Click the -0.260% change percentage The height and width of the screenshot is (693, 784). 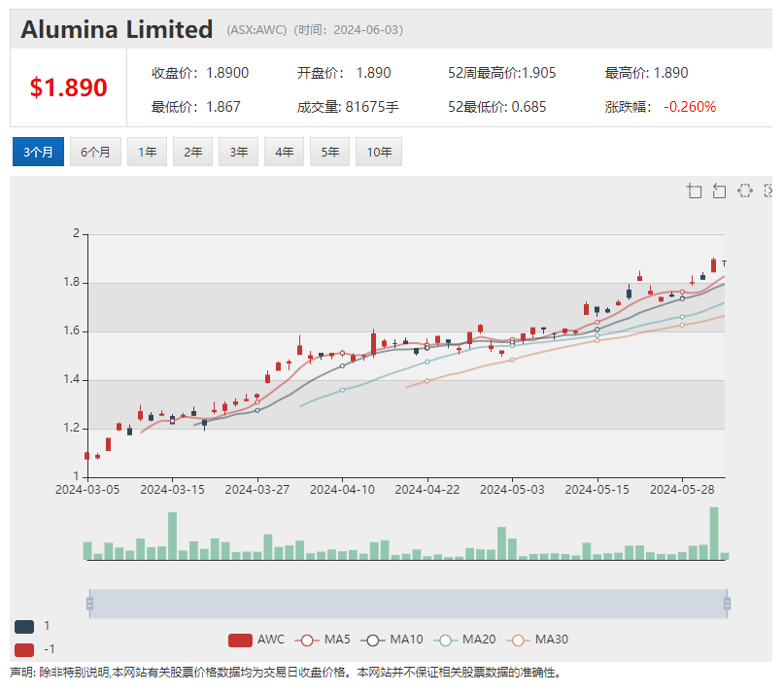(690, 107)
